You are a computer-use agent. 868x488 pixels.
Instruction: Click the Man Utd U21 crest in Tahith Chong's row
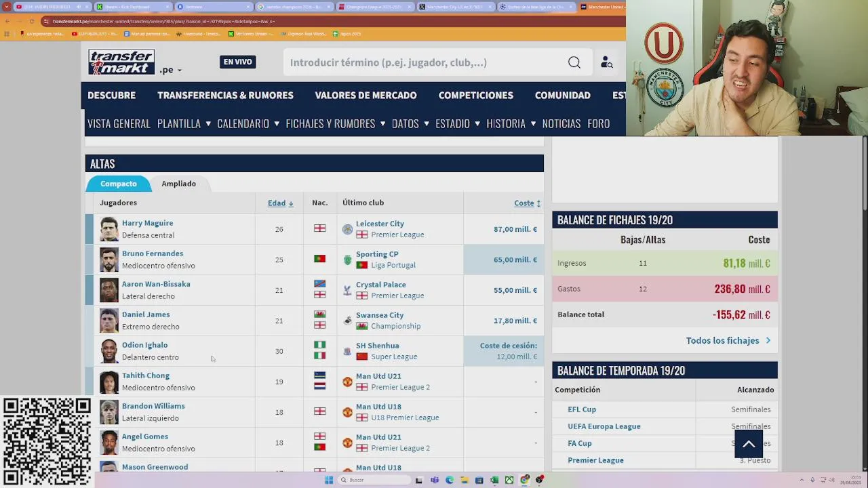coord(347,382)
